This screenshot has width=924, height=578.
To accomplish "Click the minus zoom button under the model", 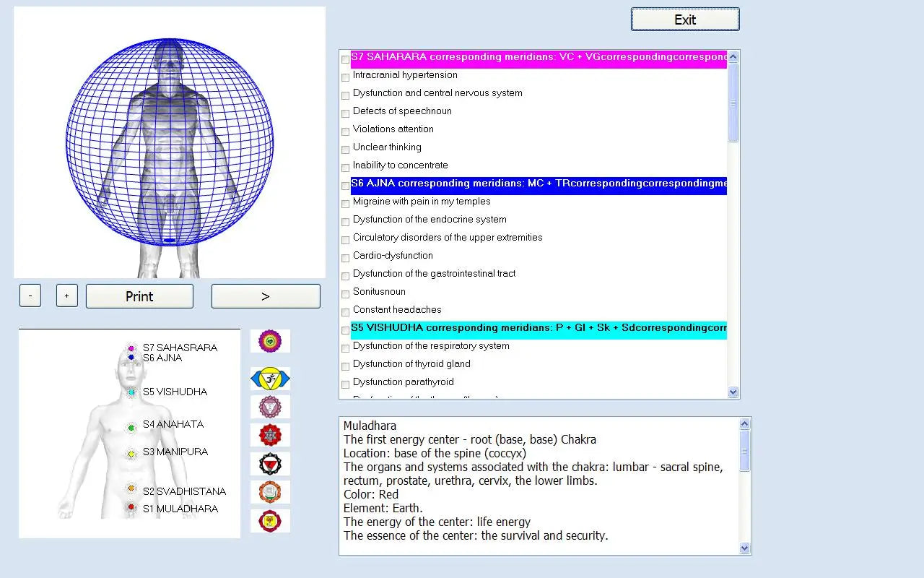I will [x=30, y=296].
